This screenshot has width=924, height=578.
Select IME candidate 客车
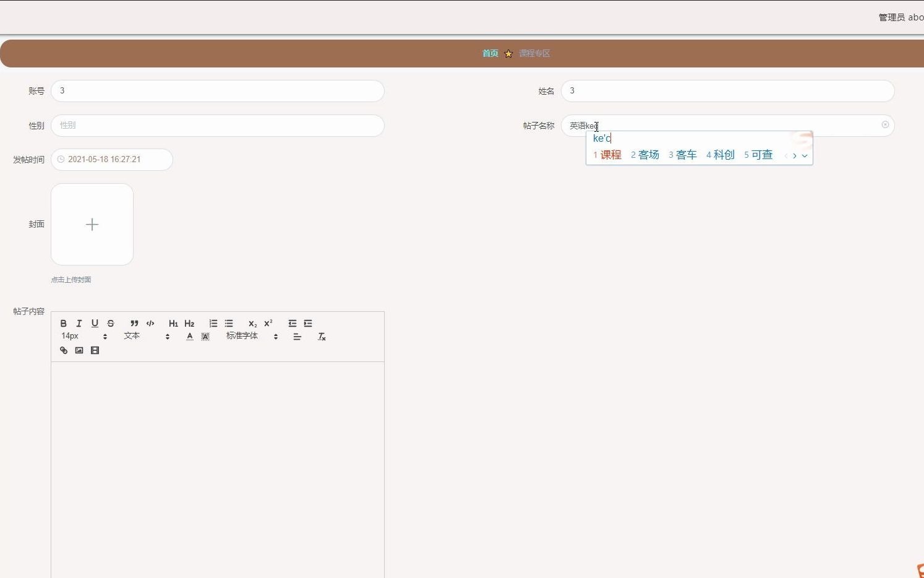tap(683, 155)
